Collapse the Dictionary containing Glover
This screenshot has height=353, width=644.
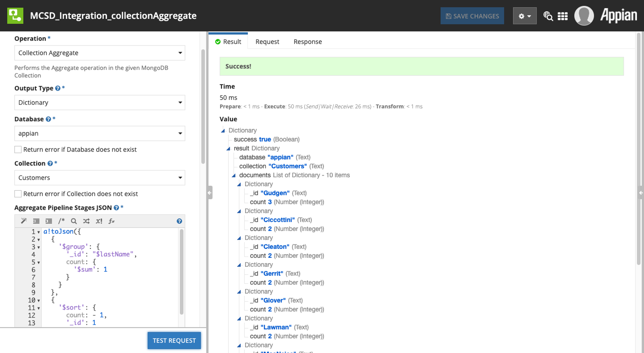tap(239, 292)
